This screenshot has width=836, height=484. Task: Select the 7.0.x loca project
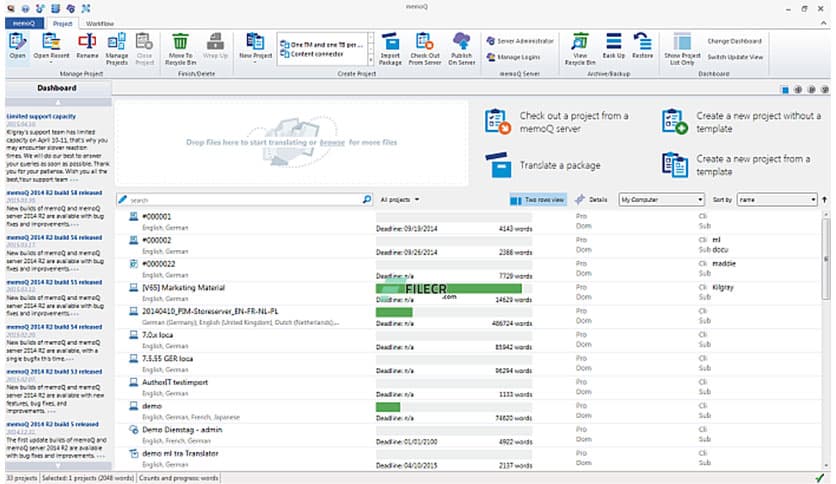469,340
